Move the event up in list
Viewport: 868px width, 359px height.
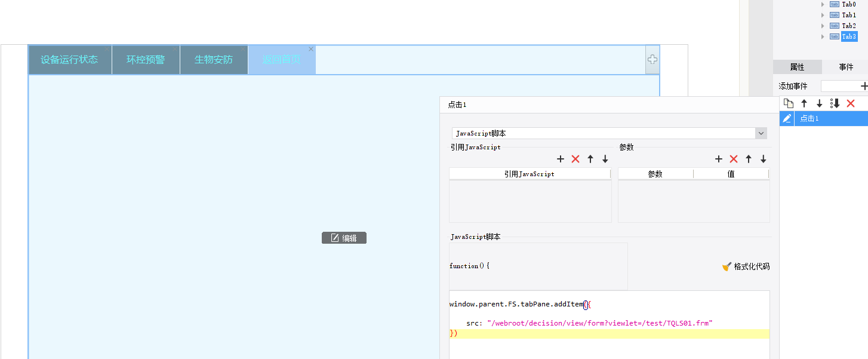pyautogui.click(x=804, y=103)
